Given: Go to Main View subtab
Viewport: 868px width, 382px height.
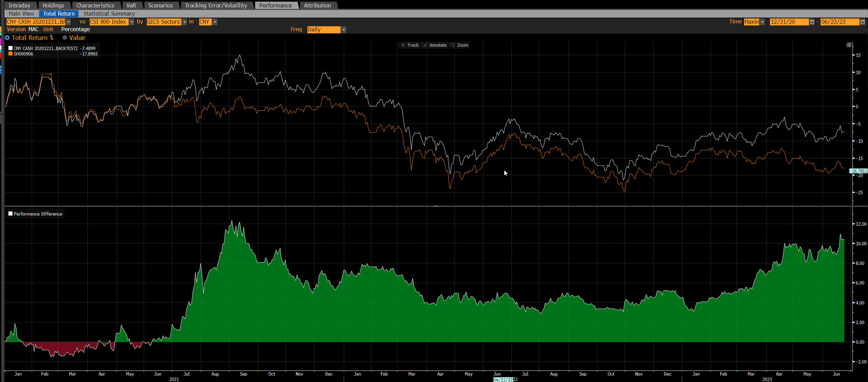Looking at the screenshot, I should (x=21, y=14).
